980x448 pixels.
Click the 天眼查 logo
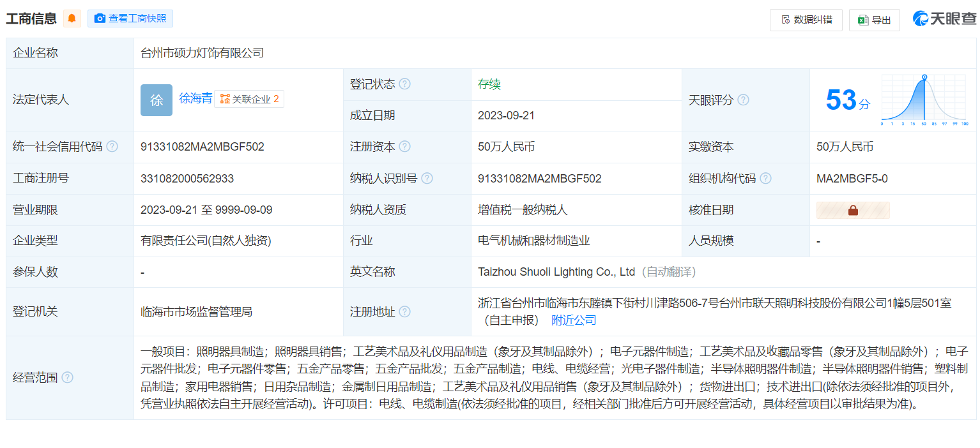tap(945, 19)
